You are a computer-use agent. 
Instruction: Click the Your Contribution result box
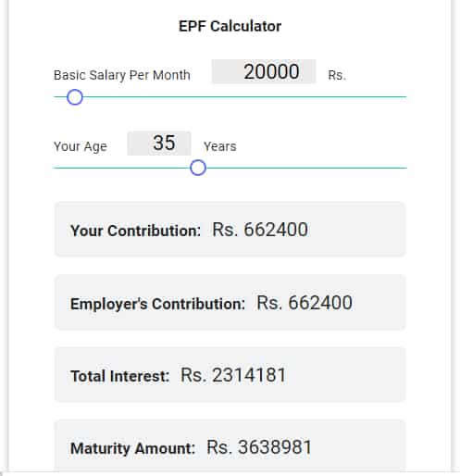[x=230, y=230]
